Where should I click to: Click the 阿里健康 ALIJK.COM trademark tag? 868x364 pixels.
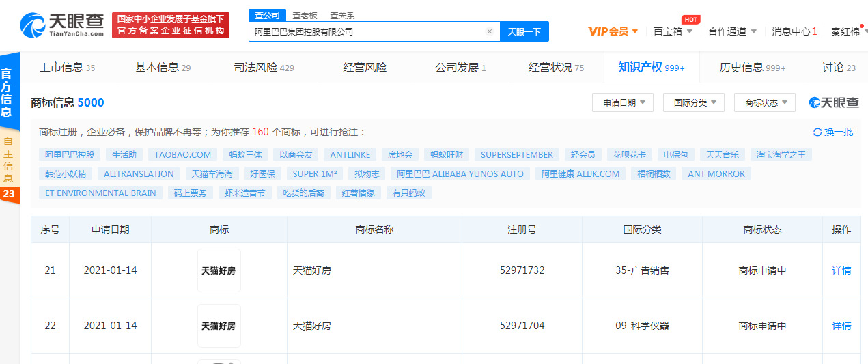click(580, 173)
